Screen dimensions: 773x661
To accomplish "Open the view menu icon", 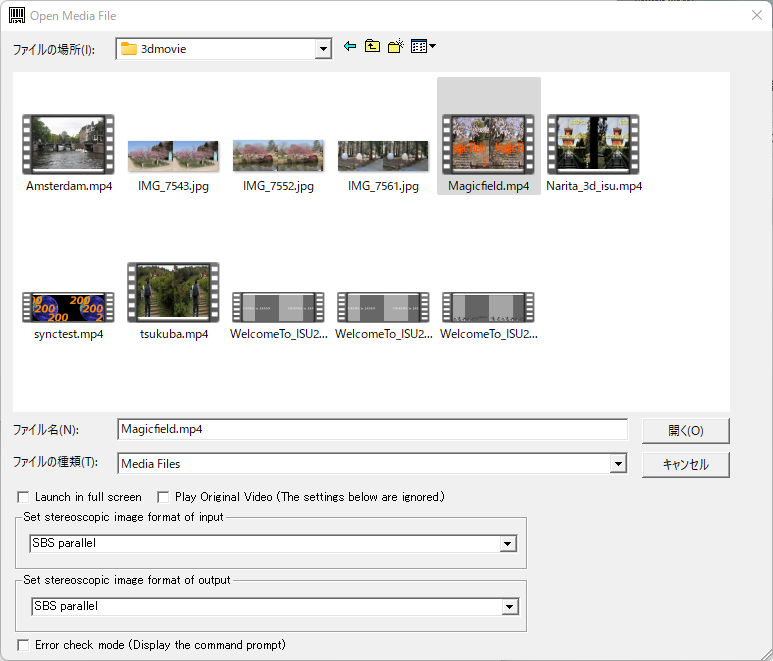I will pyautogui.click(x=423, y=46).
